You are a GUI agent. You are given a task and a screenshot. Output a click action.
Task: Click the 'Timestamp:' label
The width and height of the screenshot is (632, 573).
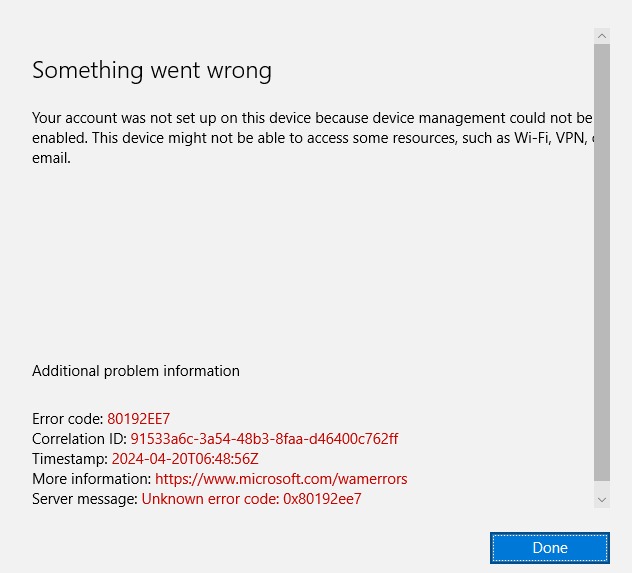point(70,459)
